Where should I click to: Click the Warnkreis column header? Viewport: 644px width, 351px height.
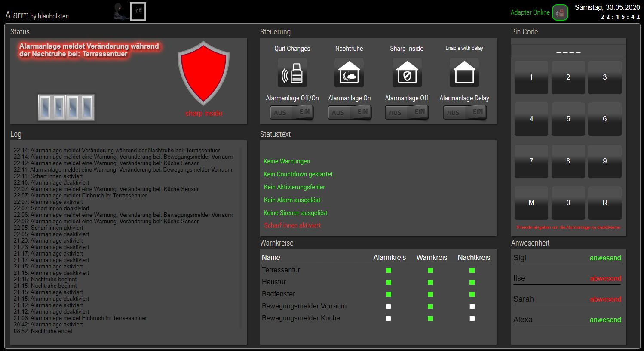(x=432, y=258)
